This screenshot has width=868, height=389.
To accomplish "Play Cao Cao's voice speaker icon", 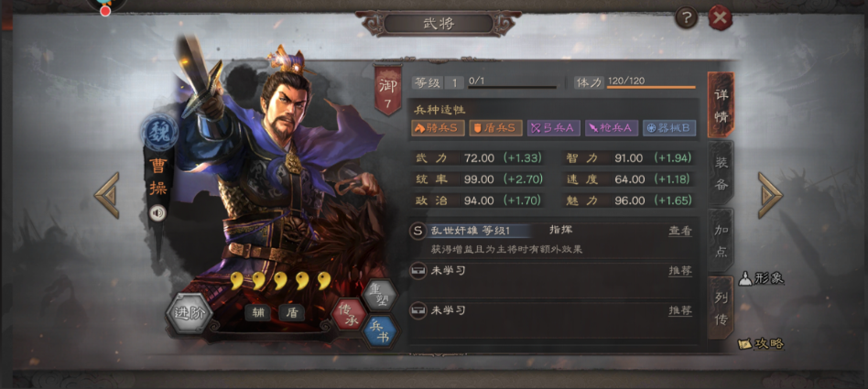I will click(x=157, y=213).
